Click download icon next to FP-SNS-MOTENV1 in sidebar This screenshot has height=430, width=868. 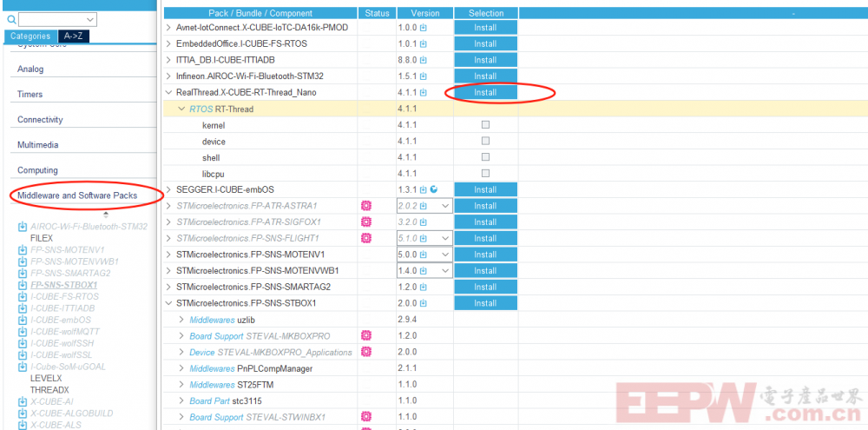pyautogui.click(x=23, y=250)
